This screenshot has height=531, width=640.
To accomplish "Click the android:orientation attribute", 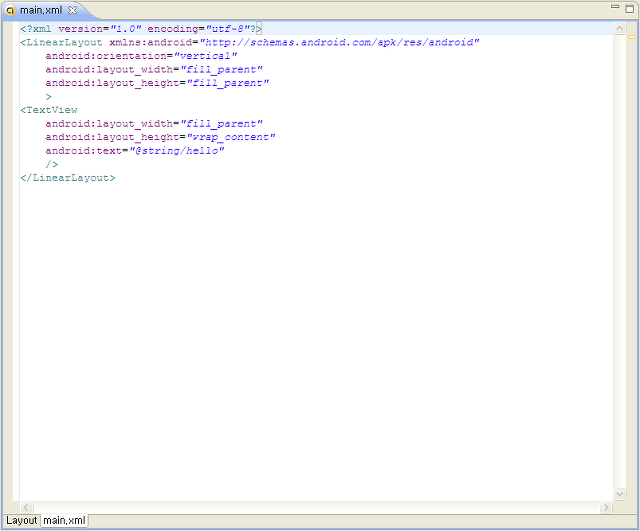I will point(106,56).
